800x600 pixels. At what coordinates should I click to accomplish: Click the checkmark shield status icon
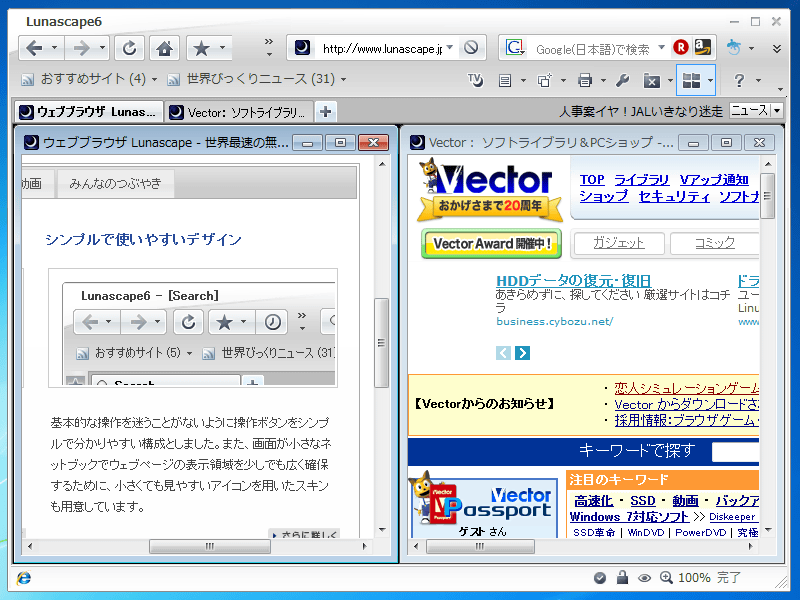tap(600, 578)
